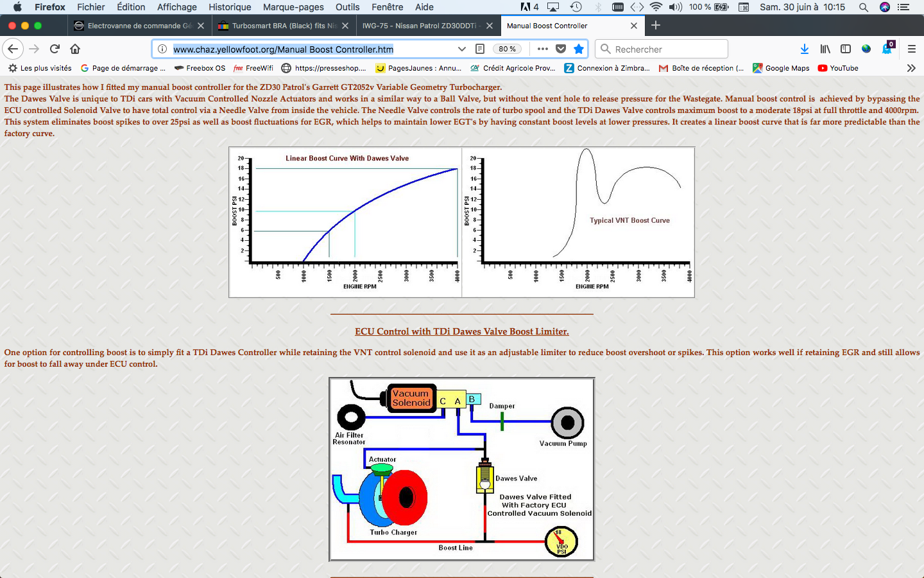Open Firefox hamburger menu
The width and height of the screenshot is (924, 578).
click(x=911, y=49)
